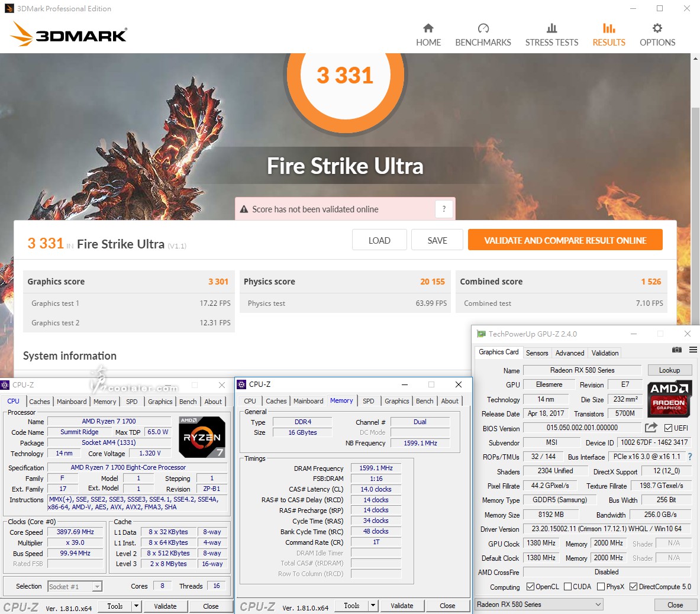
Task: Select the Combined score value 1 526
Action: 651,282
